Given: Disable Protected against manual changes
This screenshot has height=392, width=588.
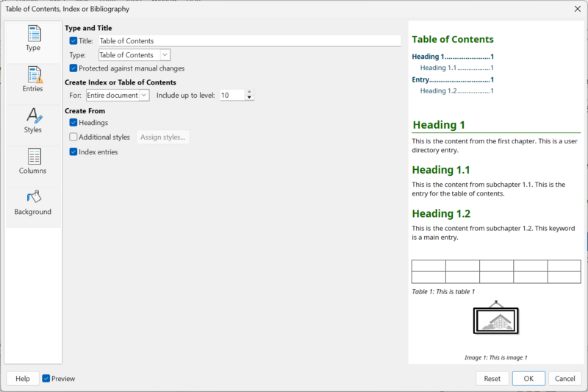Looking at the screenshot, I should click(x=73, y=68).
